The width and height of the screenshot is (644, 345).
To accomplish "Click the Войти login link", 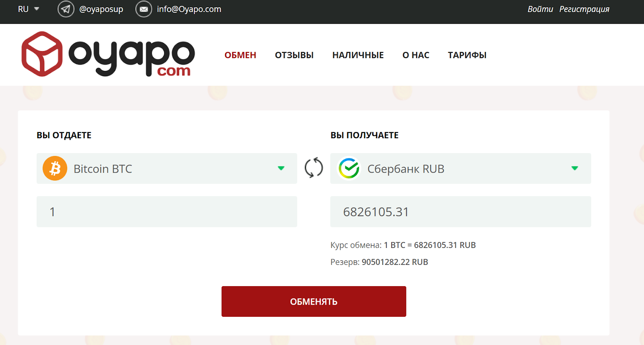I will [540, 9].
